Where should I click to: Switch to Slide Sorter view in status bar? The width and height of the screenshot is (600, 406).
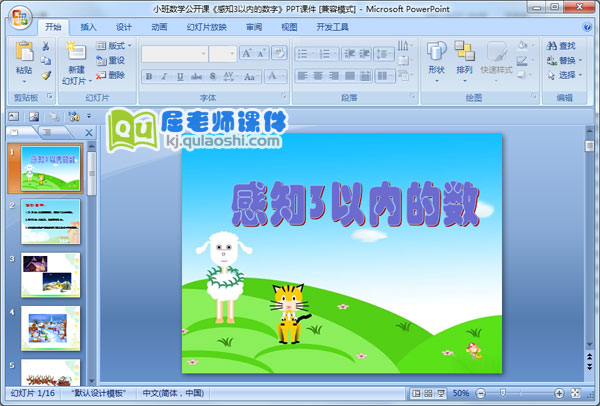[429, 393]
